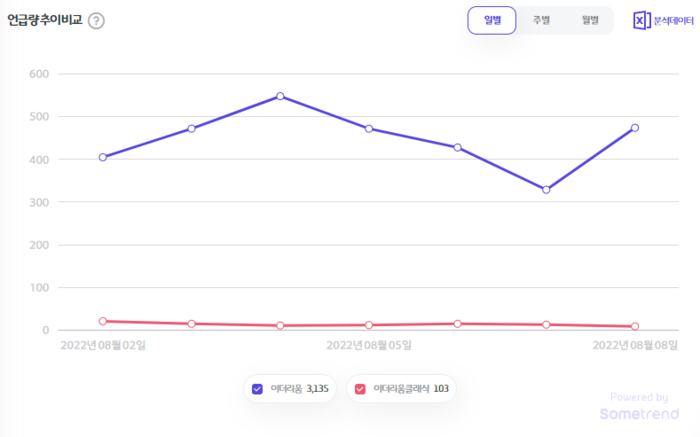The height and width of the screenshot is (437, 700).
Task: Click the first blue data point for 08월 02일
Action: click(103, 157)
